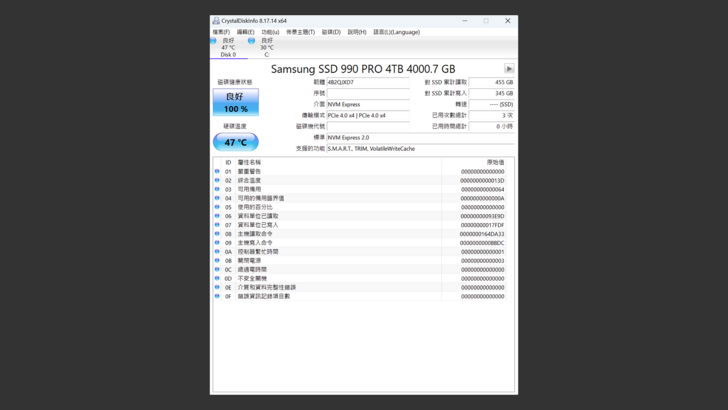Click the next disk arrow button
Image resolution: width=728 pixels, height=410 pixels.
pos(509,69)
